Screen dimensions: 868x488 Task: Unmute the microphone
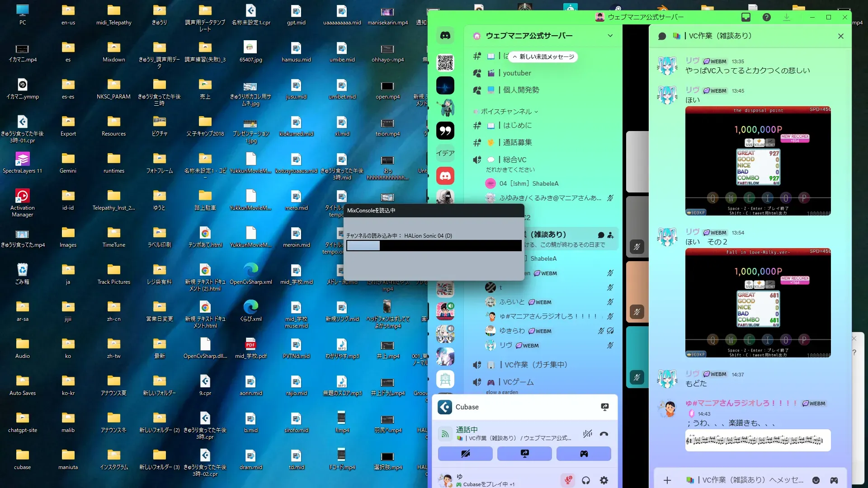point(568,480)
